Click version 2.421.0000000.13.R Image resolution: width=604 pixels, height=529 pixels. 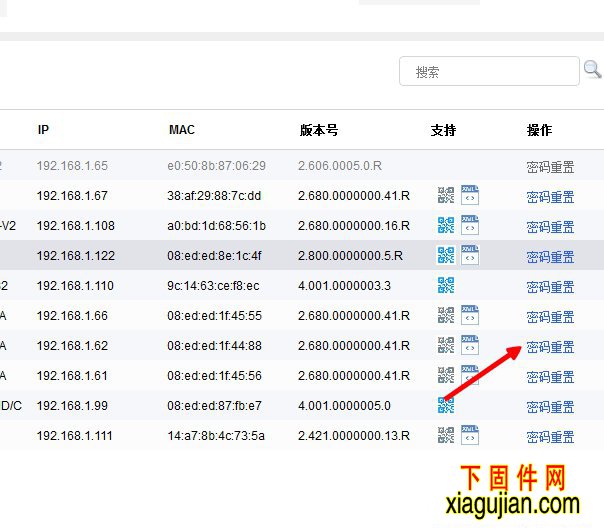tap(354, 436)
